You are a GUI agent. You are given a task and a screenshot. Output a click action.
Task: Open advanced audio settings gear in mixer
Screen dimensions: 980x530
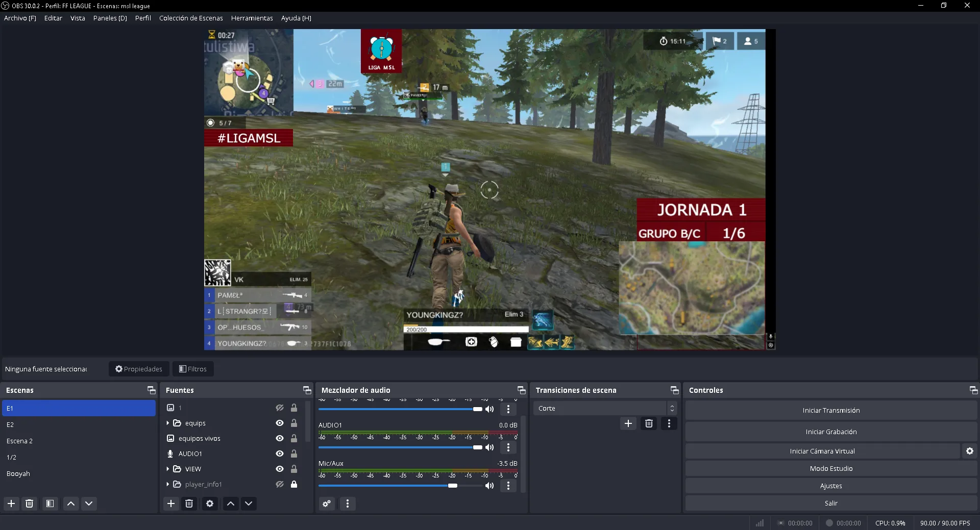pyautogui.click(x=327, y=503)
